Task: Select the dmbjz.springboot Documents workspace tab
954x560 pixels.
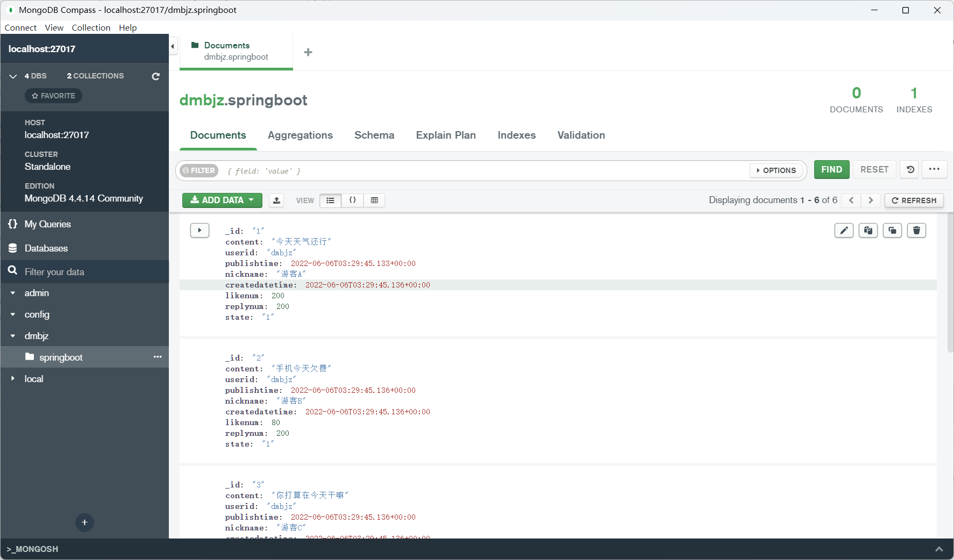Action: click(x=236, y=51)
